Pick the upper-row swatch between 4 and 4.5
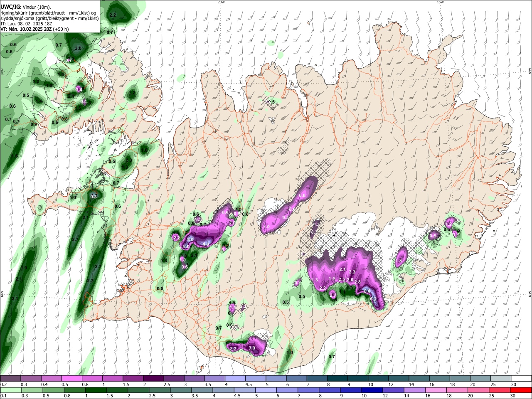532x399 pixels. (235, 378)
